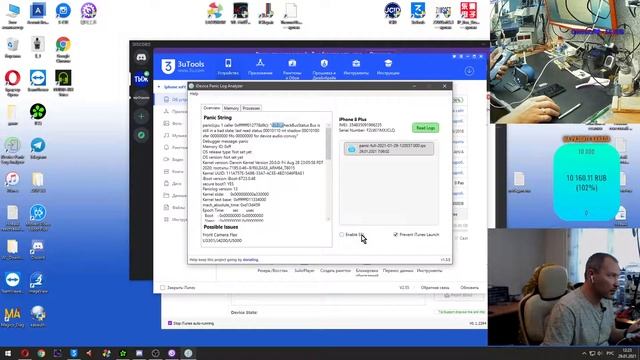Viewport: 640px width, 360px height.
Task: Click the 3uTools icon in taskbar
Action: pos(73,353)
